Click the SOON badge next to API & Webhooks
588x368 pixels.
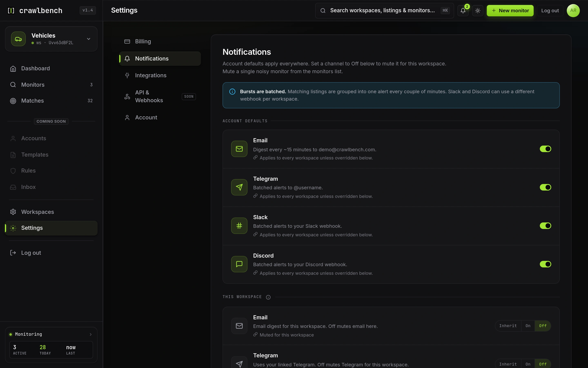[189, 97]
